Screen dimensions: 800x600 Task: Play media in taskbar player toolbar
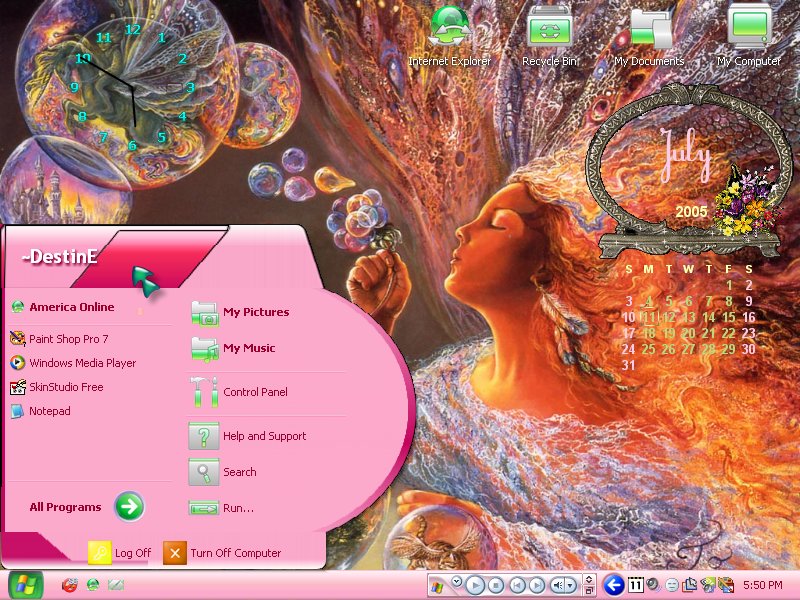[475, 585]
